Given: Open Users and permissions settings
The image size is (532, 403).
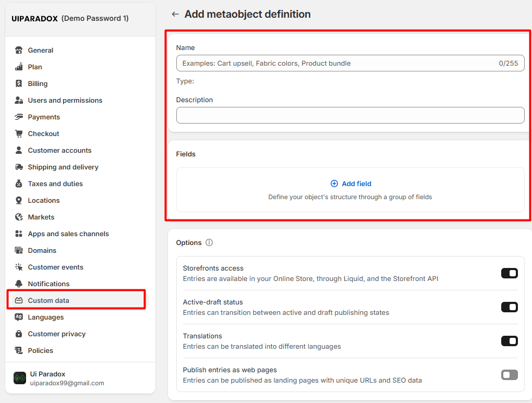Looking at the screenshot, I should point(65,101).
